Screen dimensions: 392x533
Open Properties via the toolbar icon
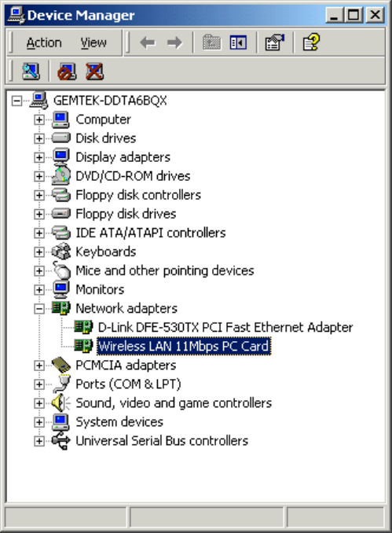point(274,42)
